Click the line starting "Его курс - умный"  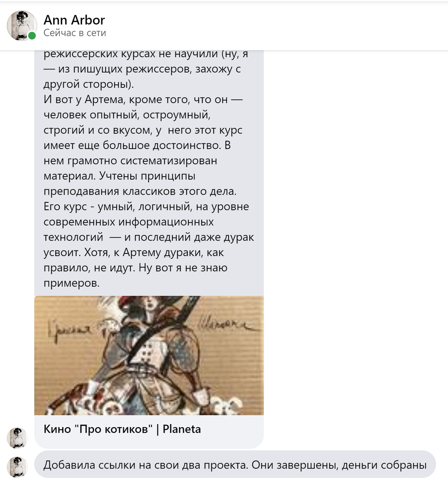coord(146,206)
